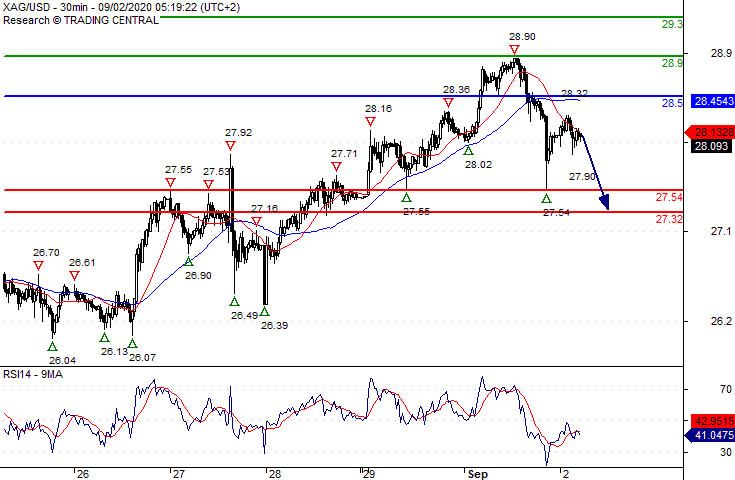Click the red triangle under the 27.55 high label

(x=171, y=182)
